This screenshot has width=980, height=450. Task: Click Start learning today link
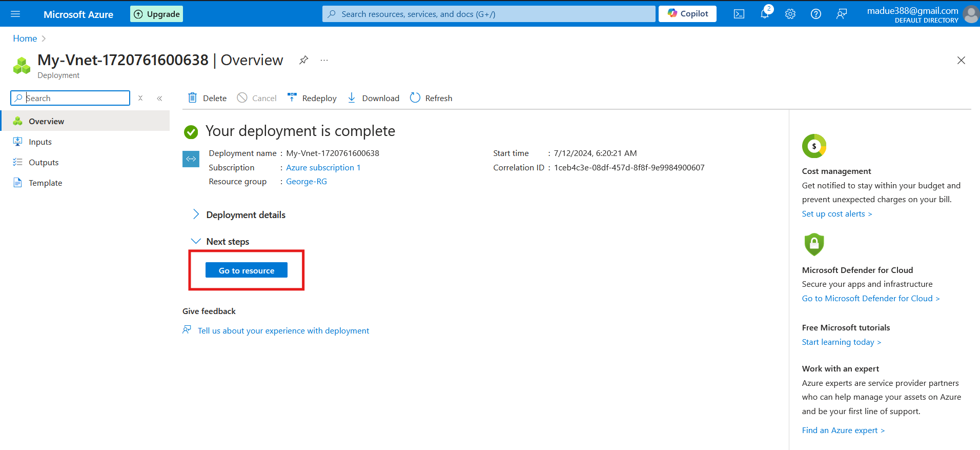click(x=842, y=342)
